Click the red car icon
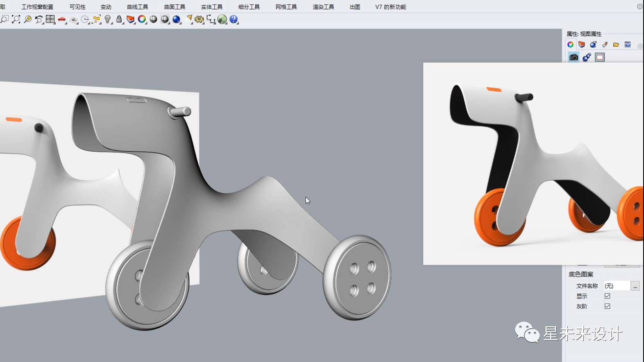Screen dimensions: 644x362 click(x=62, y=19)
